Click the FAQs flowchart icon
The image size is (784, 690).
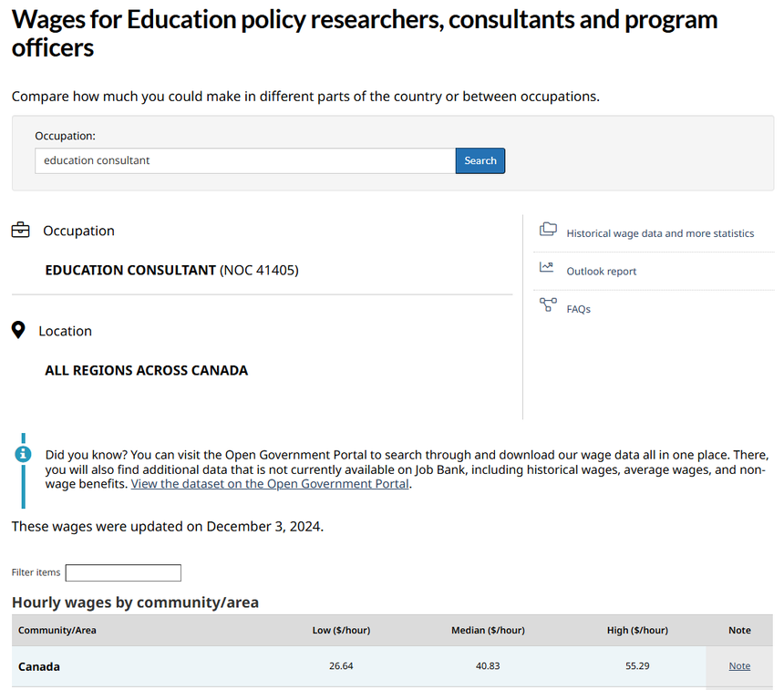(547, 305)
